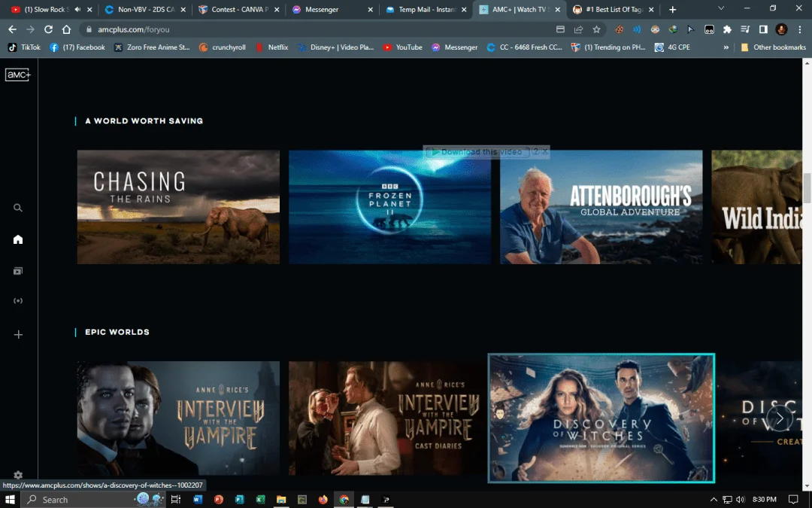Bookmark this page with star icon
Screen dimensions: 812x508
(596, 29)
